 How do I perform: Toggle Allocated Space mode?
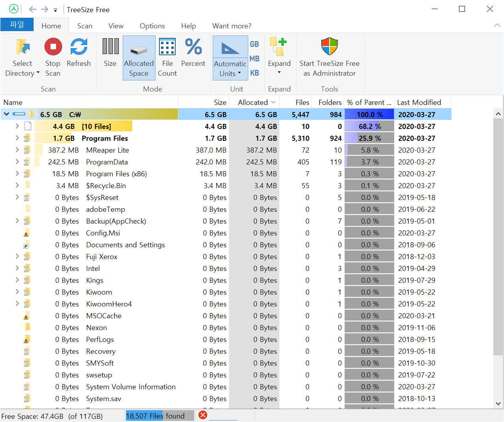point(139,58)
